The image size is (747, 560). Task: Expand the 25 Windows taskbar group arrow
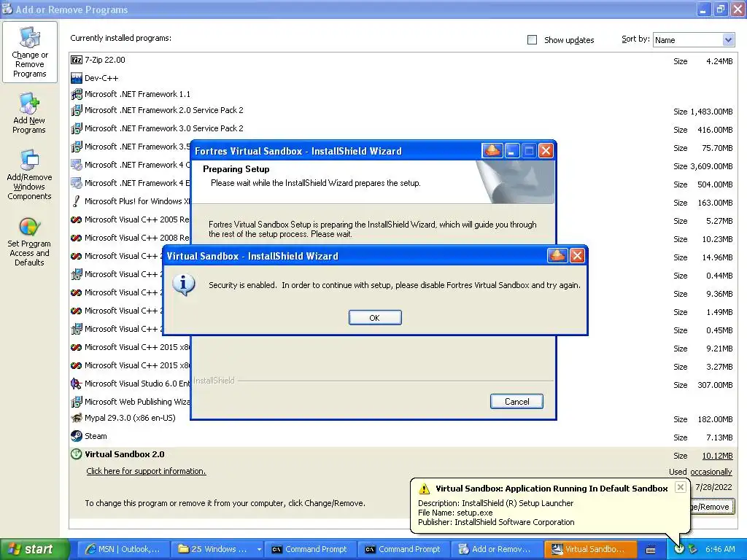tap(259, 549)
